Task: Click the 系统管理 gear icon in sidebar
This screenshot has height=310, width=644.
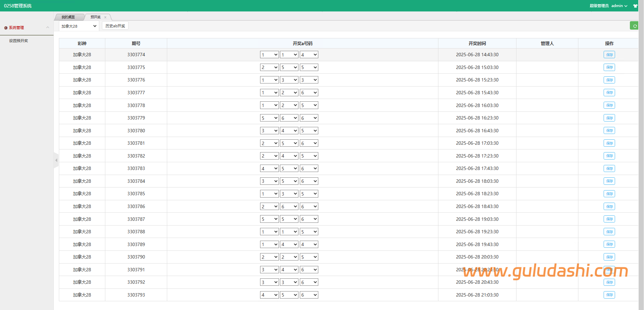Action: coord(6,28)
